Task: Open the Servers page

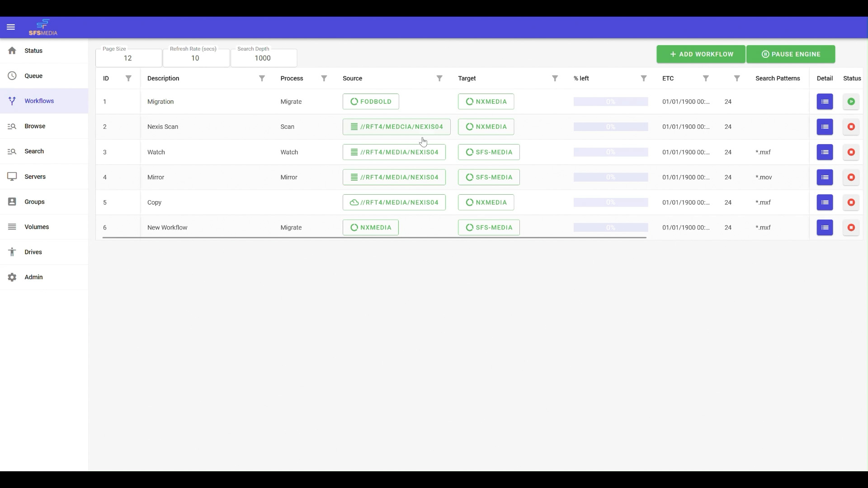Action: click(44, 177)
